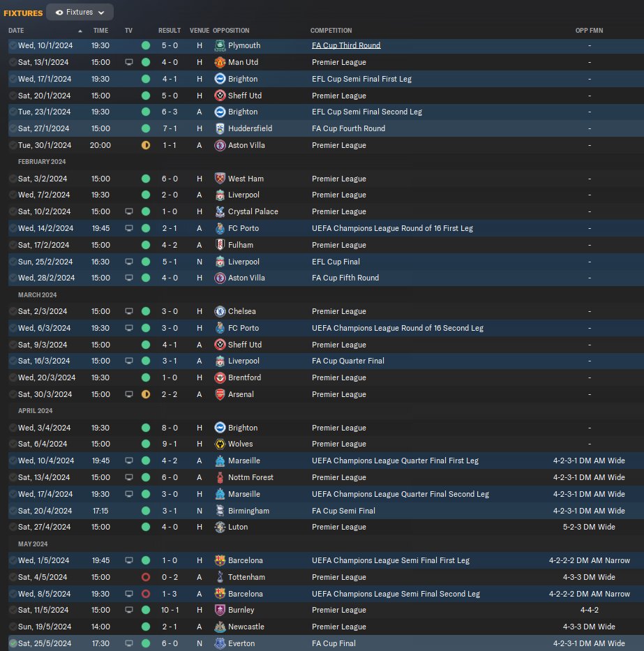Click the Wolves club badge

point(220,444)
